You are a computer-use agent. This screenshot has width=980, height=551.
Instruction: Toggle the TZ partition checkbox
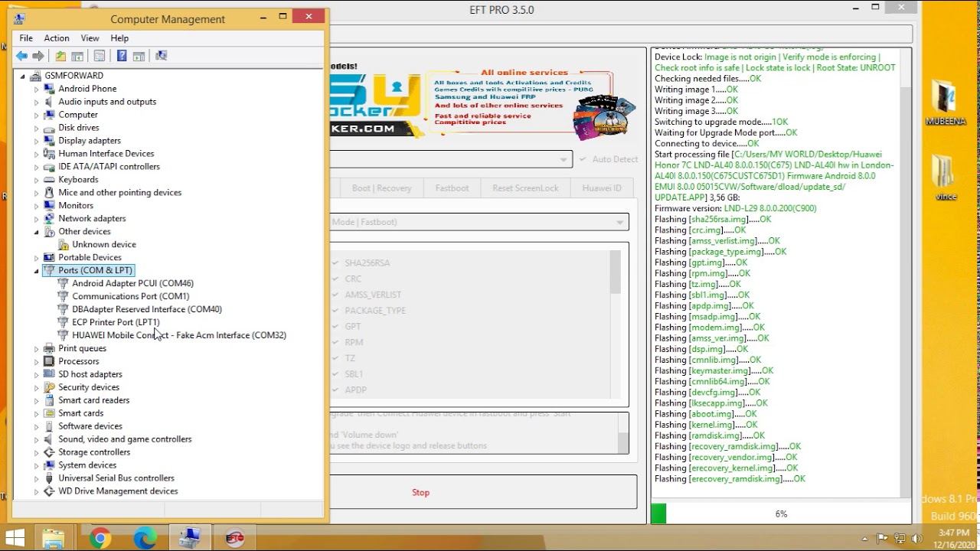pyautogui.click(x=335, y=358)
